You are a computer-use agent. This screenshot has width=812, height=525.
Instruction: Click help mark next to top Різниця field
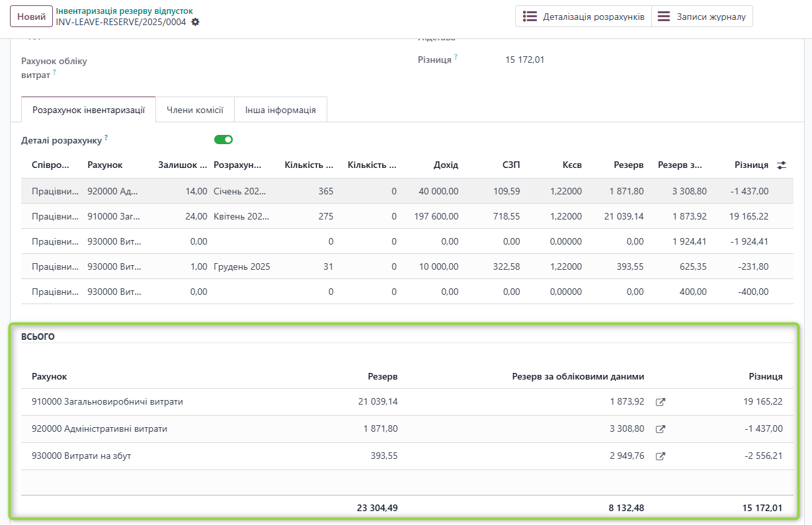click(x=456, y=58)
